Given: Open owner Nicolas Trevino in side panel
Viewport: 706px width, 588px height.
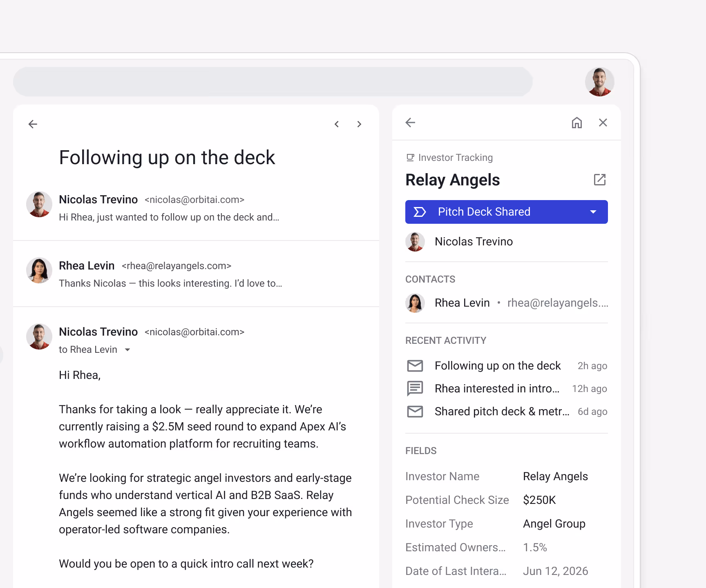Looking at the screenshot, I should [x=474, y=241].
